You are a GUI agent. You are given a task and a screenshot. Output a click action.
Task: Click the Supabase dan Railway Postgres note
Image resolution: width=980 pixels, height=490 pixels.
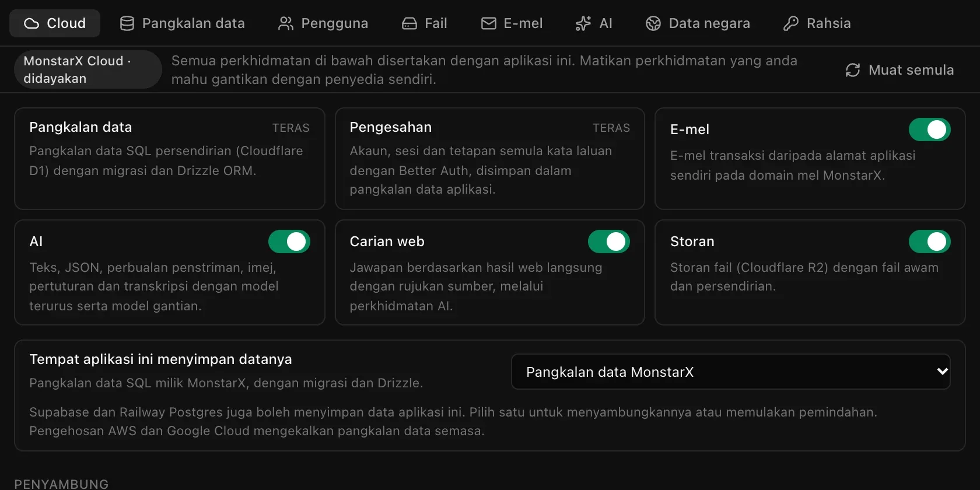pos(453,421)
